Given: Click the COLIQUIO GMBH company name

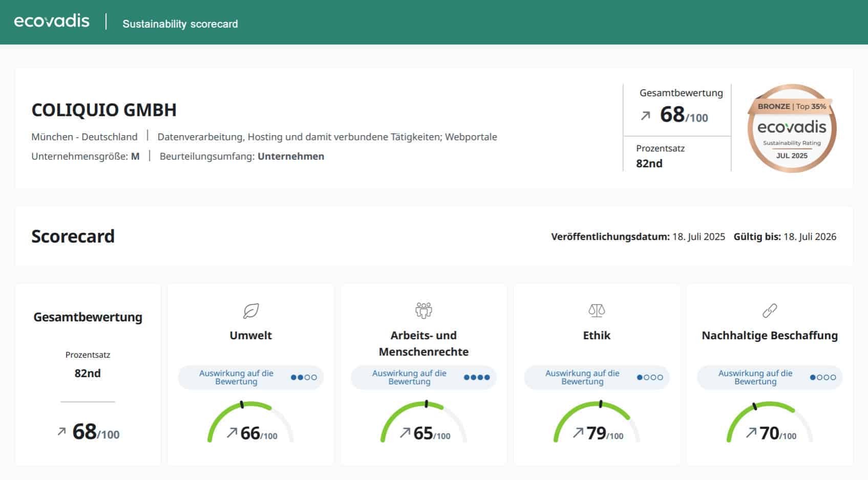Looking at the screenshot, I should click(x=103, y=110).
